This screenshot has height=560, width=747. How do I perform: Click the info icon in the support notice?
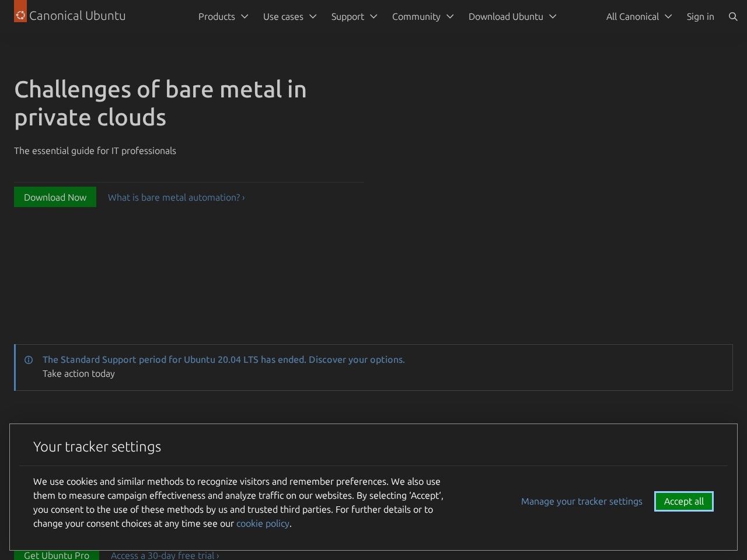point(29,360)
